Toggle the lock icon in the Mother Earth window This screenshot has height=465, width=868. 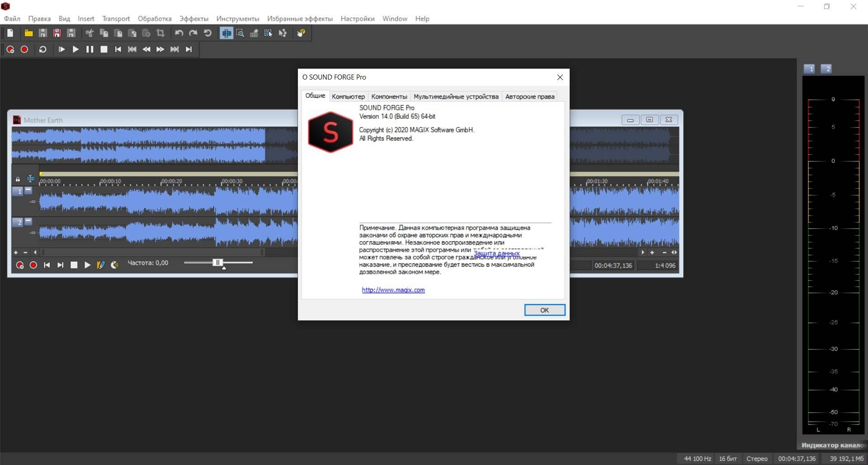point(18,179)
